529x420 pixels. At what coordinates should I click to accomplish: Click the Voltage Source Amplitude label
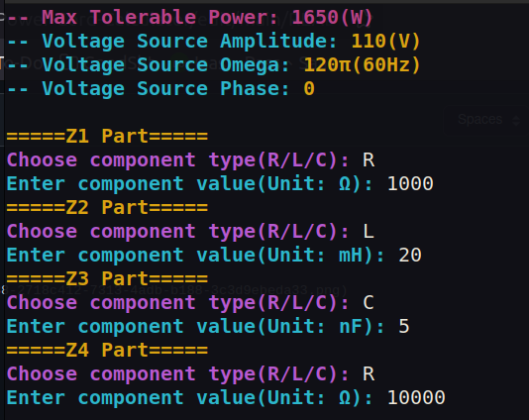point(189,42)
